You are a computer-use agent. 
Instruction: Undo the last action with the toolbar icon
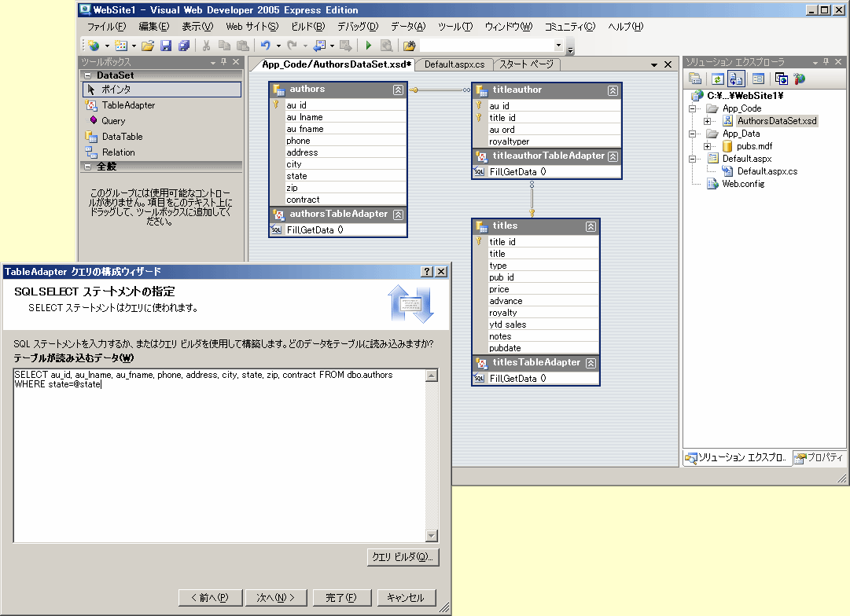pos(266,46)
